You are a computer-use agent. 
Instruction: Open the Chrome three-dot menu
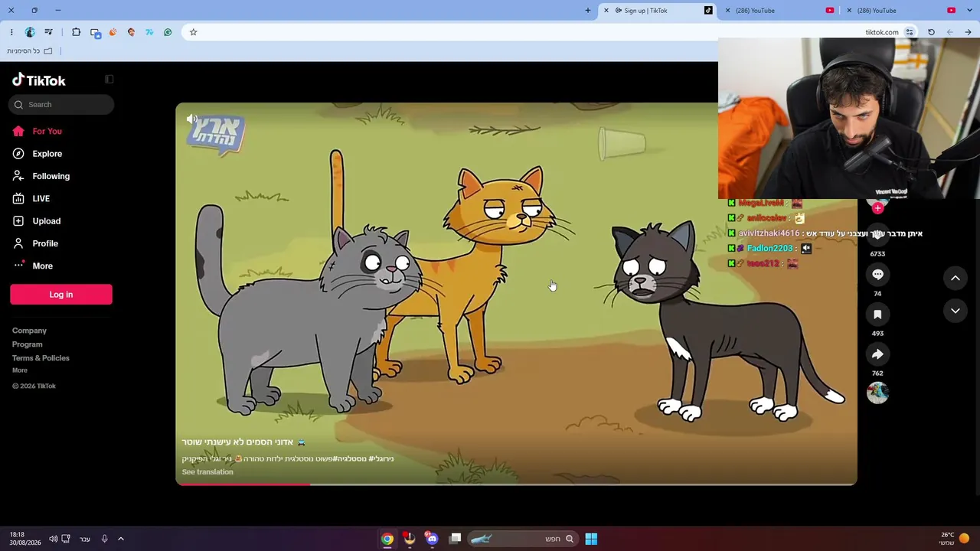tap(11, 32)
